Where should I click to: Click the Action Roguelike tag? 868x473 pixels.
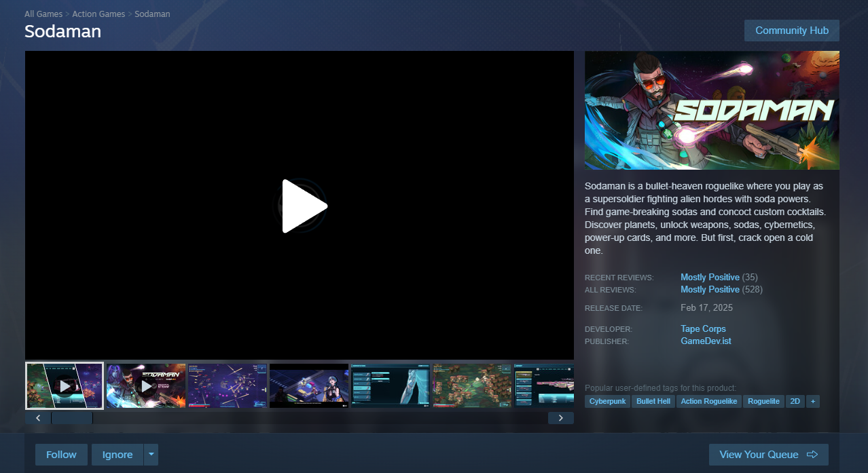coord(709,401)
